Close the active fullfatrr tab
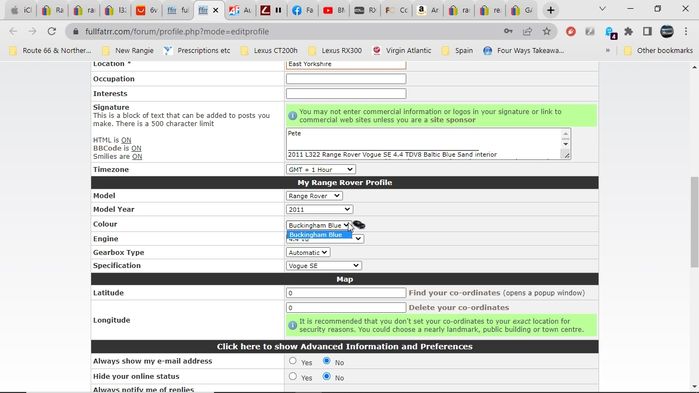 click(216, 10)
